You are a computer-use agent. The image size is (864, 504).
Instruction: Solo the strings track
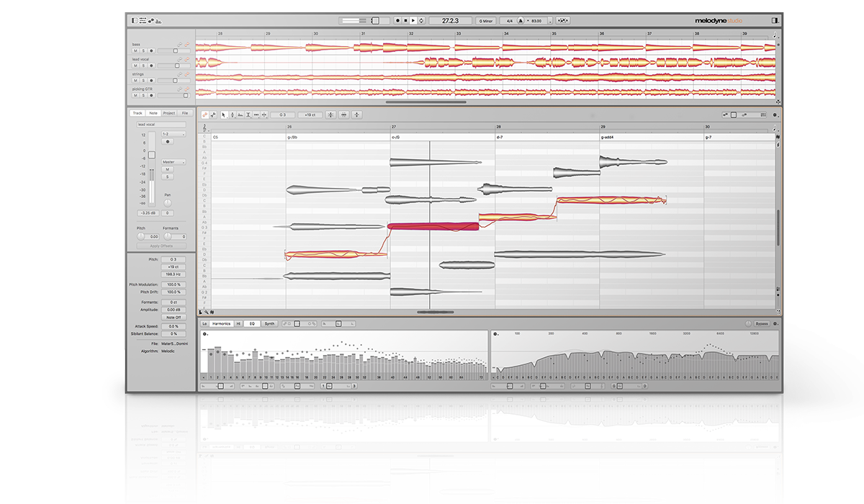click(x=143, y=80)
